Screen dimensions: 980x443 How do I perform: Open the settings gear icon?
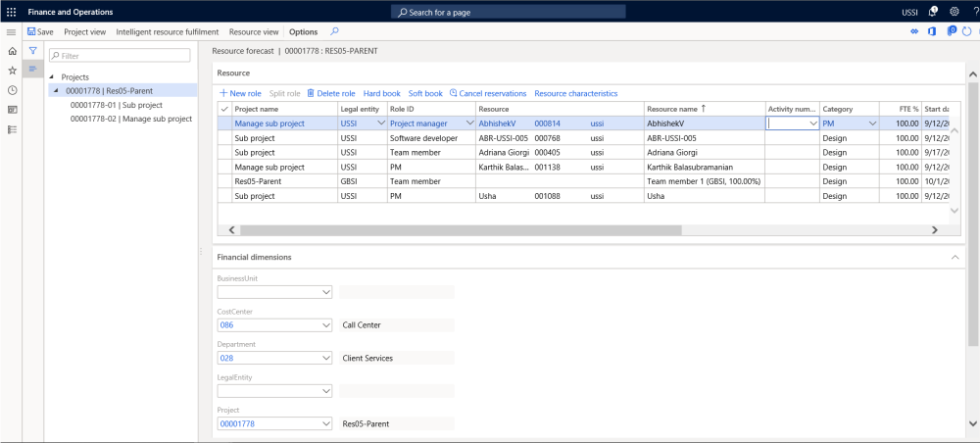click(x=953, y=12)
